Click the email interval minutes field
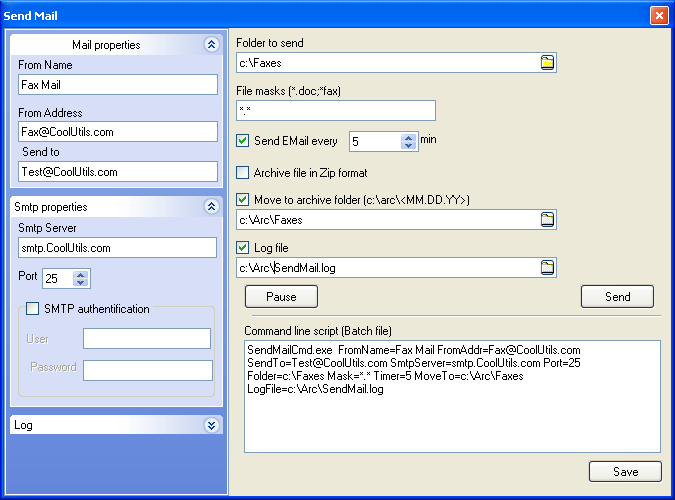This screenshot has width=675, height=500. 375,142
